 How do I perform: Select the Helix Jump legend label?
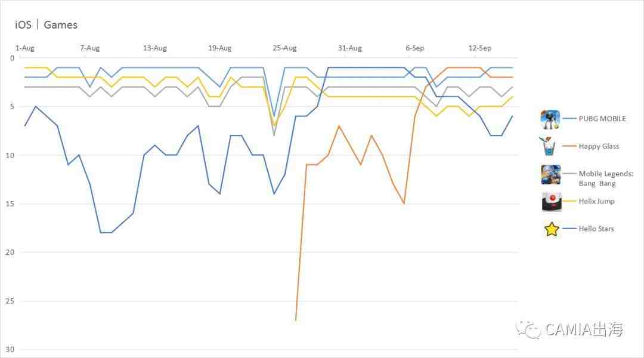[x=596, y=202]
